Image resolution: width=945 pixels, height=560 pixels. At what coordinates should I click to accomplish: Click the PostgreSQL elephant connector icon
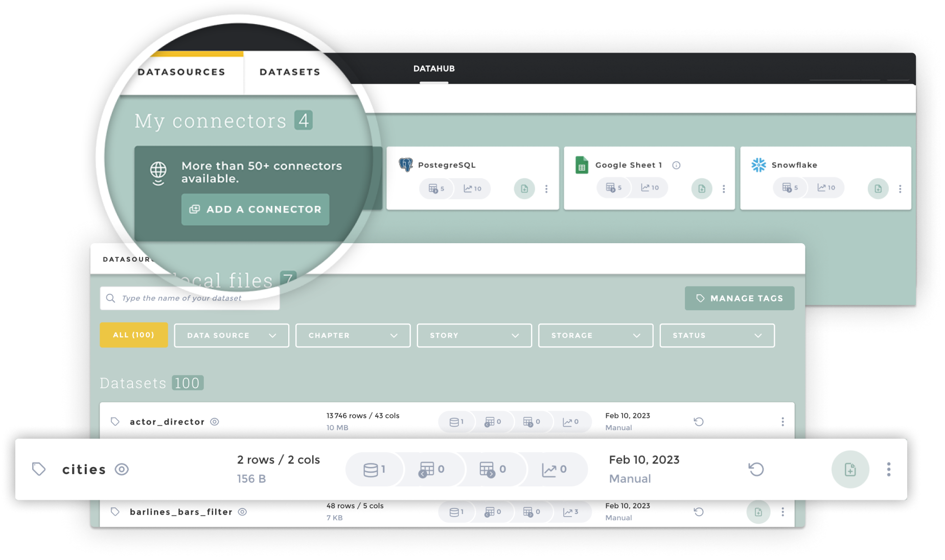(406, 165)
